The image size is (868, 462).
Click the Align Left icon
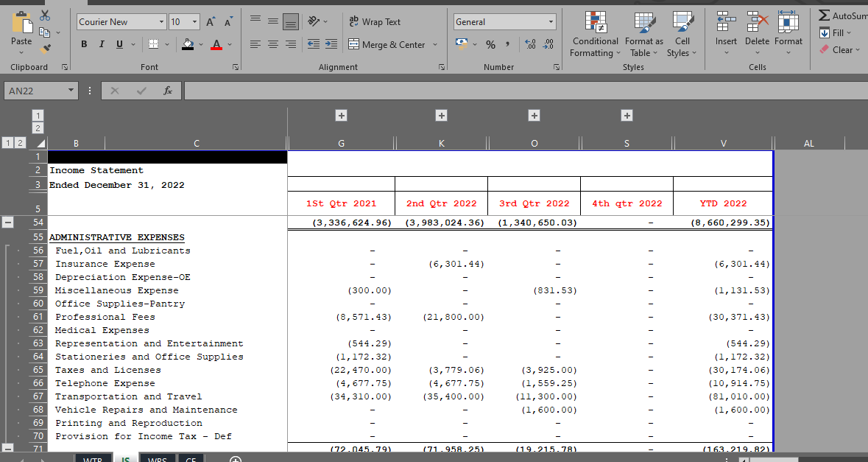pos(255,44)
